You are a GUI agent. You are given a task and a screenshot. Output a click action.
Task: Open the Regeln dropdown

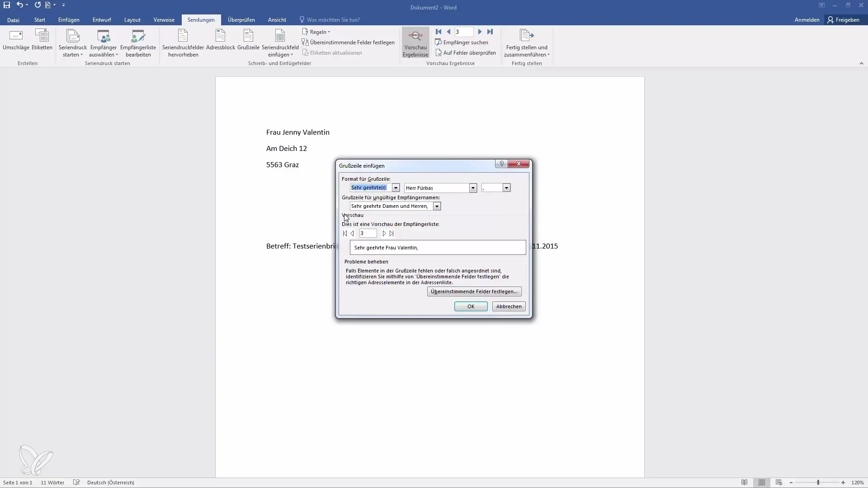tap(316, 32)
